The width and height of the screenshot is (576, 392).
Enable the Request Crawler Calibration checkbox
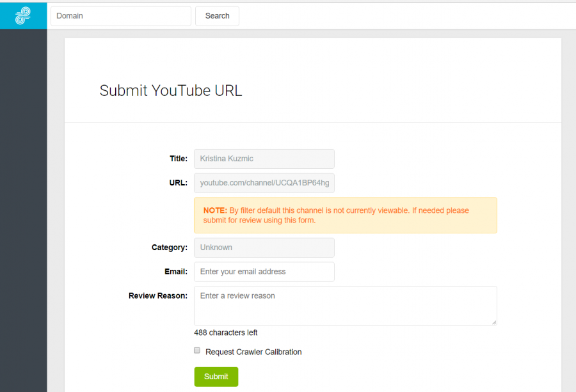pos(197,350)
